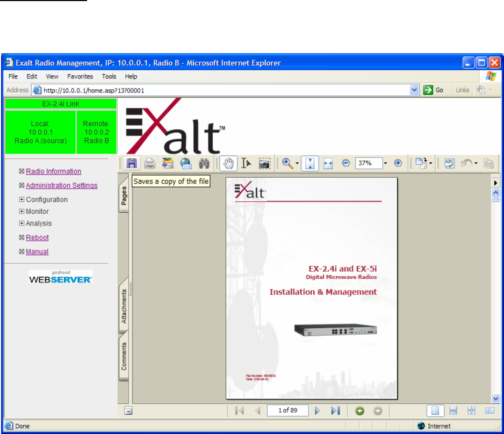Click the copy pages icon at toolbar end

(x=488, y=163)
